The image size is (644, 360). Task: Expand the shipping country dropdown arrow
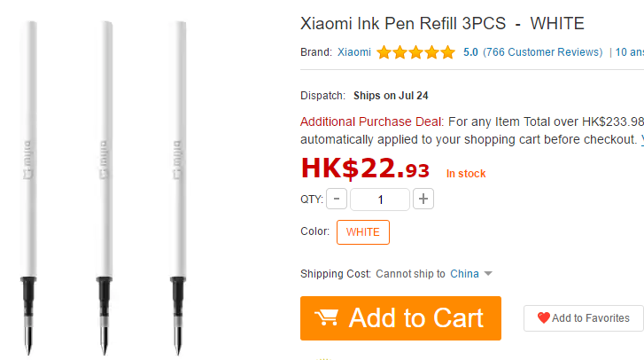click(488, 274)
